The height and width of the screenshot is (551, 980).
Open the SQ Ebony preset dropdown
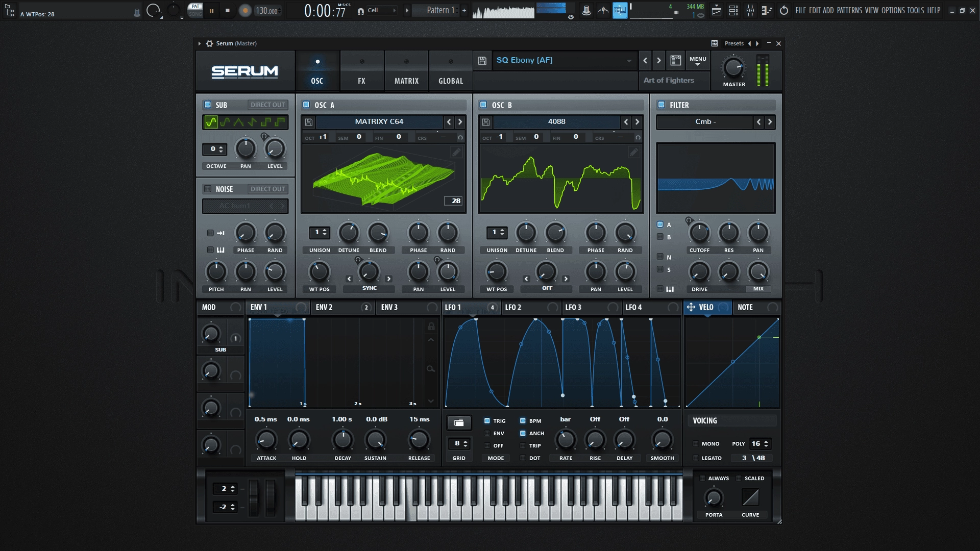[x=564, y=61]
